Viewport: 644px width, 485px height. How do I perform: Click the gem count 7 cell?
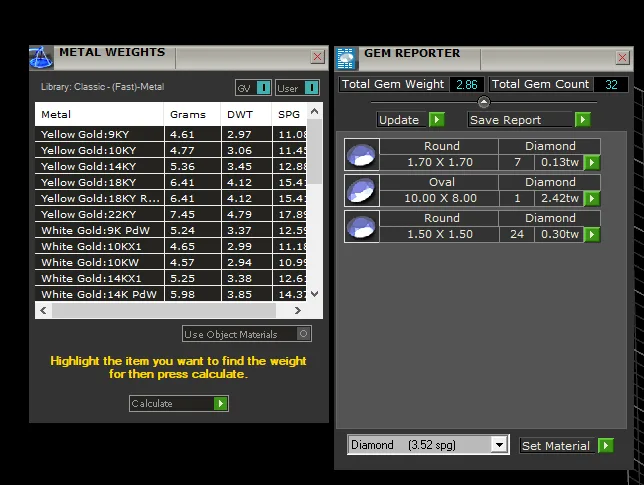[x=517, y=162]
